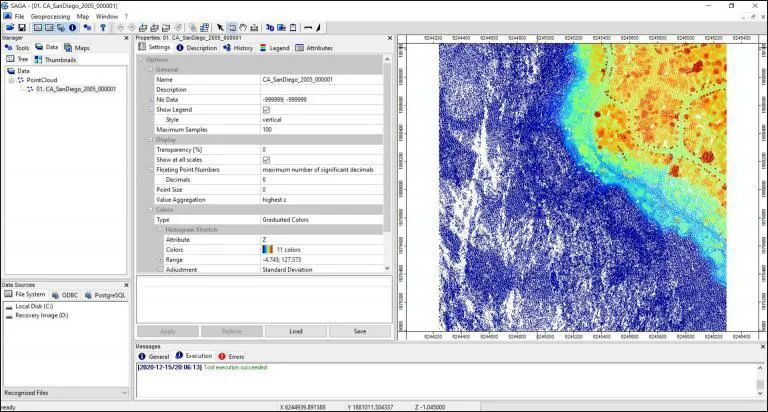
Task: Collapse the Colors section
Action: [151, 210]
